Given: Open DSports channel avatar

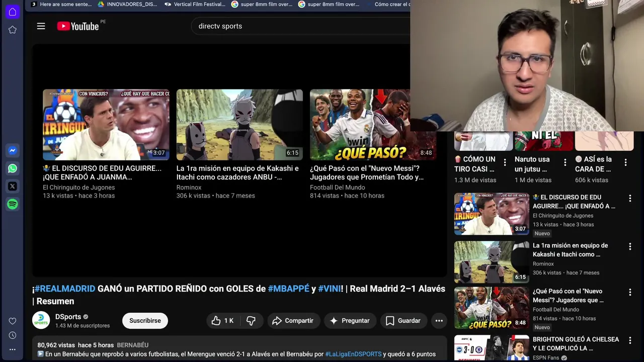Looking at the screenshot, I should [x=41, y=321].
